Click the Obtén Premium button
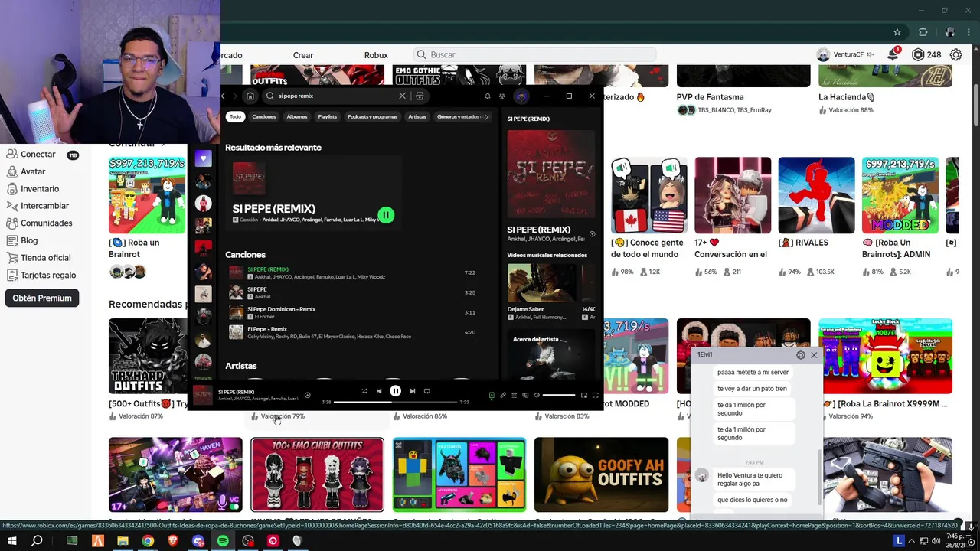Screen dimensions: 980x551 (x=42, y=298)
